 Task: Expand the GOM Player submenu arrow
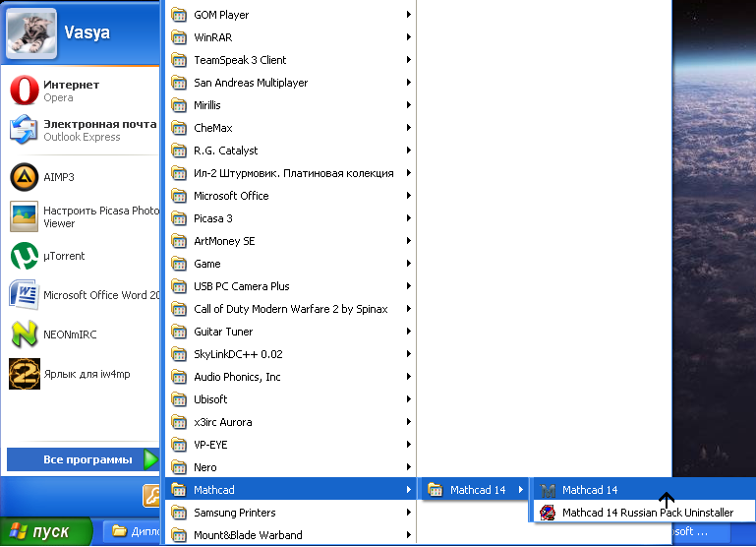coord(408,15)
